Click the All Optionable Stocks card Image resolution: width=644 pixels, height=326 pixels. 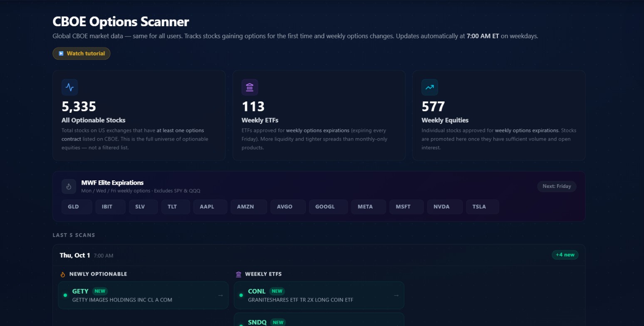[139, 115]
